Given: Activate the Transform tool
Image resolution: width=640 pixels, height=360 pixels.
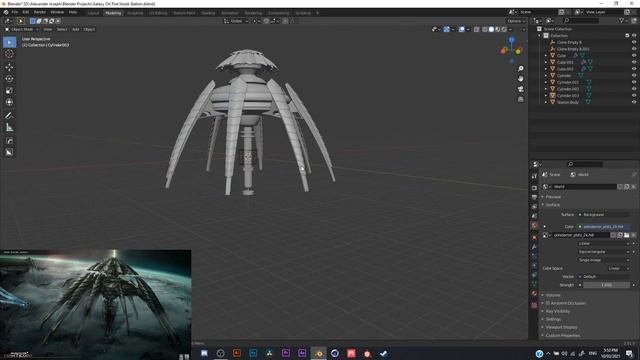Looking at the screenshot, I should click(9, 102).
